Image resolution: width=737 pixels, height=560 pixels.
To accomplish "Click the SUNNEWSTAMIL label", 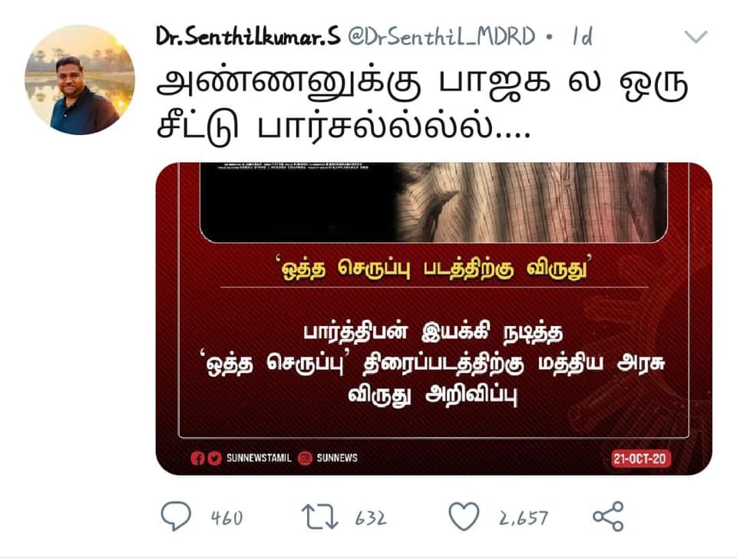I will 259,458.
